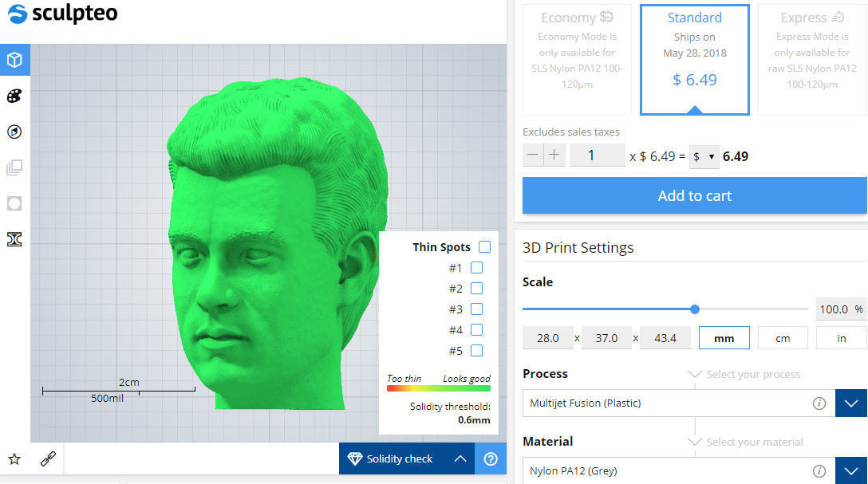Copy the share link icon
This screenshot has width=868, height=484.
click(48, 458)
